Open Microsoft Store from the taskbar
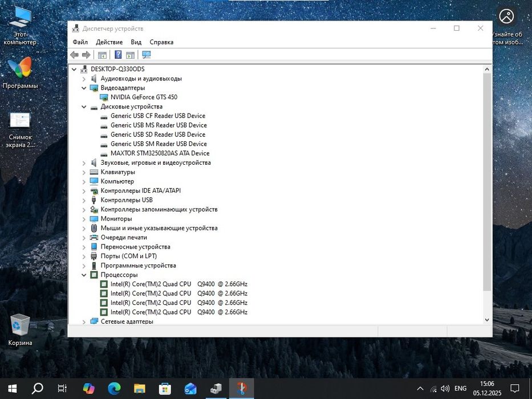532x399 pixels. (165, 389)
